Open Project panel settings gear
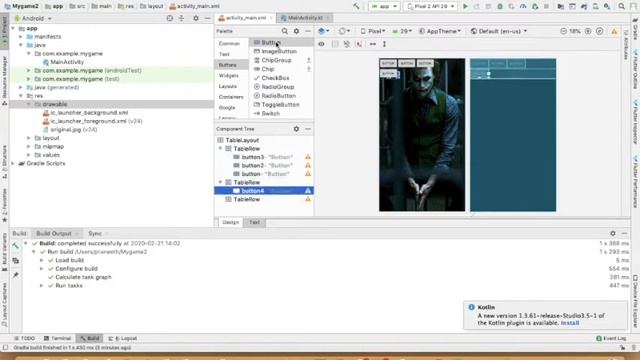Image resolution: width=640 pixels, height=360 pixels. pos(196,18)
